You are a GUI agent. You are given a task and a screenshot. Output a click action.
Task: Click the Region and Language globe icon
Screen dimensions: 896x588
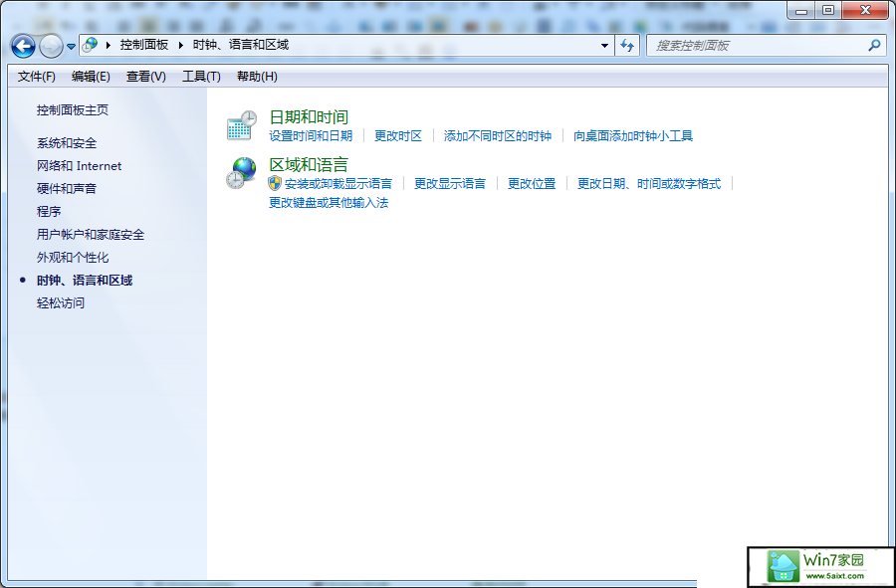pos(242,173)
